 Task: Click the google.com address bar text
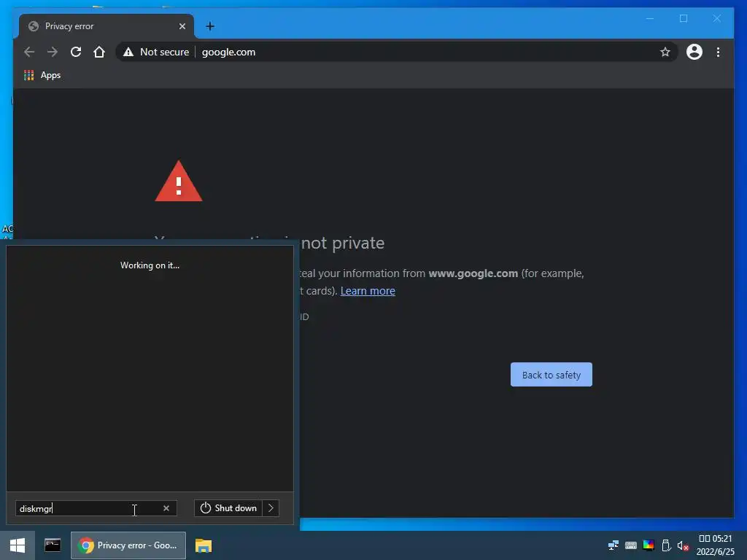tap(228, 52)
